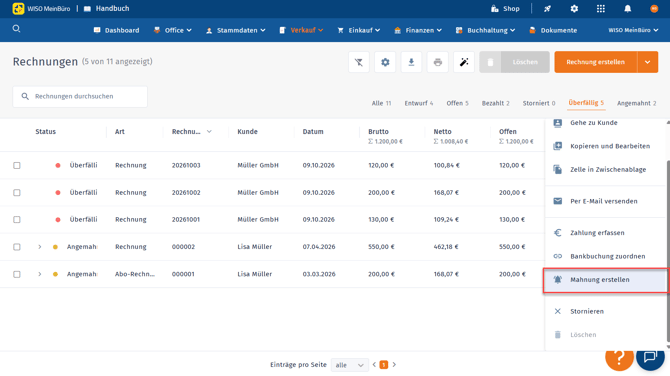Click the Brutto column header
670x376 pixels.
(378, 132)
